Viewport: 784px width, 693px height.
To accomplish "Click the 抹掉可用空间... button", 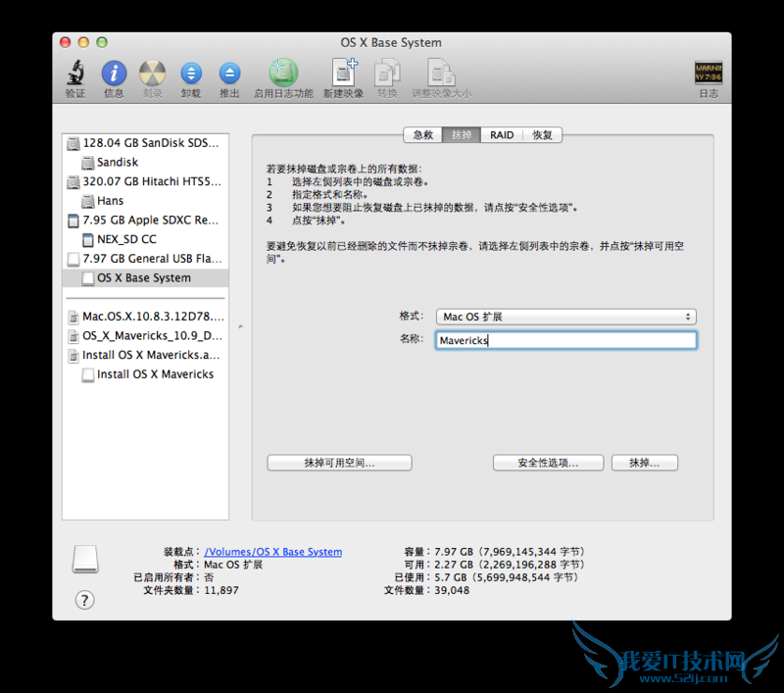I will pos(338,463).
